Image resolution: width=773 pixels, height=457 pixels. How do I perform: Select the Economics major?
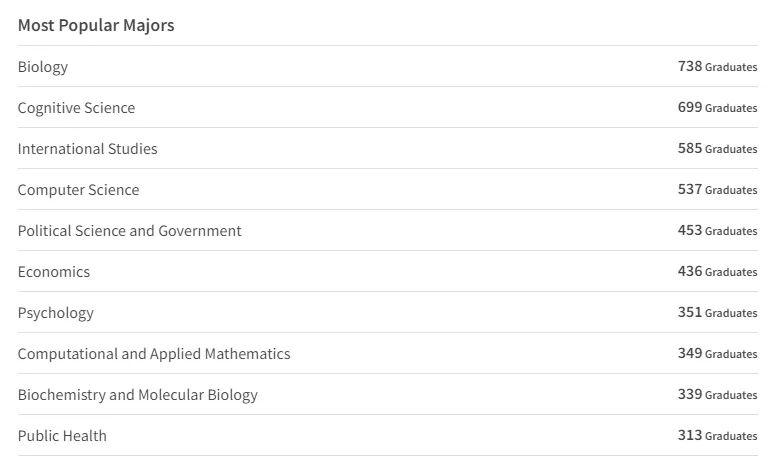point(54,272)
